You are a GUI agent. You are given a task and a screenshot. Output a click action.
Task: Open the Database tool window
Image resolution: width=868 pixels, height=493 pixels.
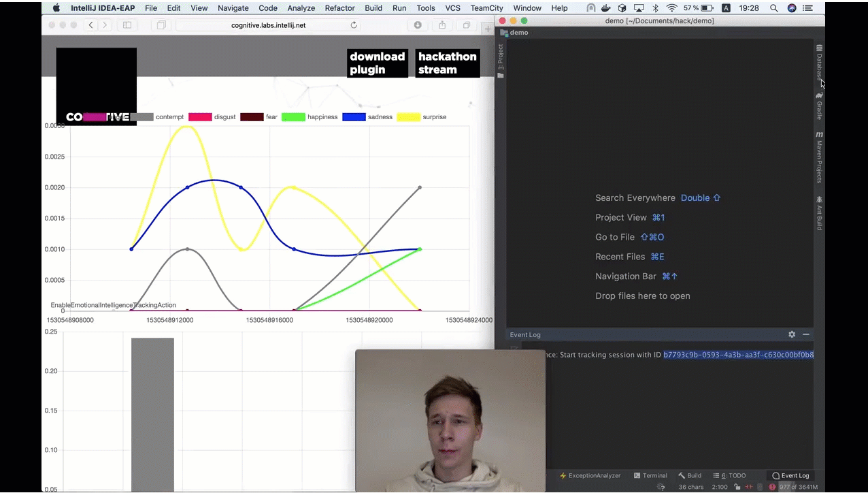coord(819,63)
